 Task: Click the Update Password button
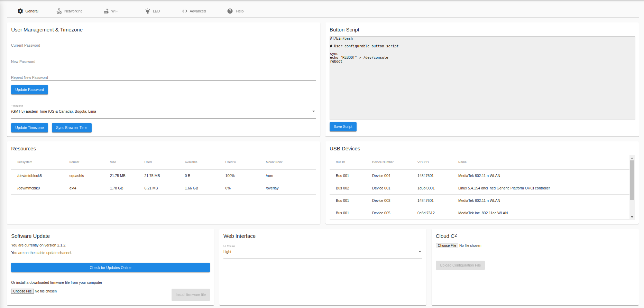[x=29, y=90]
